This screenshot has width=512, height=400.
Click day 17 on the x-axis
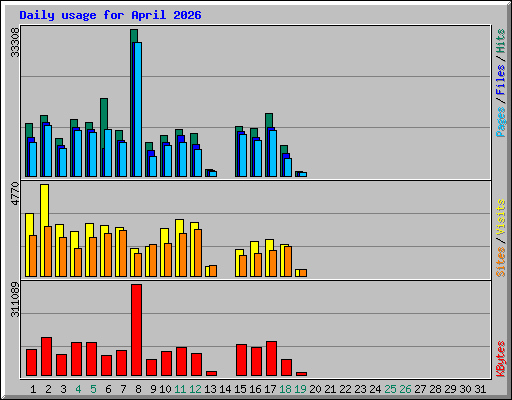coord(270,389)
